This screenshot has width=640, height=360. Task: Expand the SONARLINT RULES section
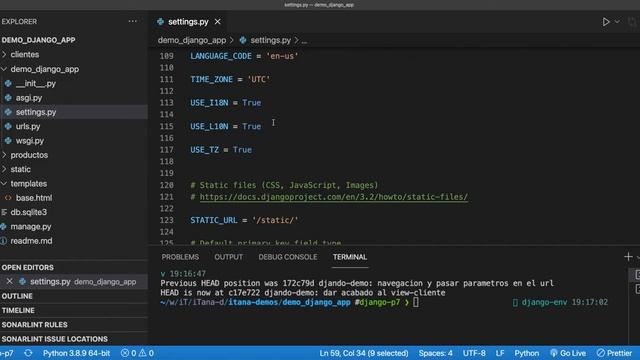[34, 324]
